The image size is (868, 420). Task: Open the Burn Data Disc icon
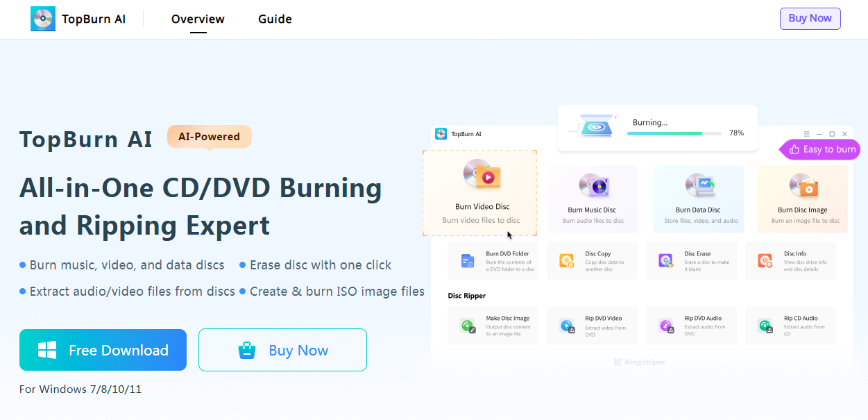coord(698,185)
